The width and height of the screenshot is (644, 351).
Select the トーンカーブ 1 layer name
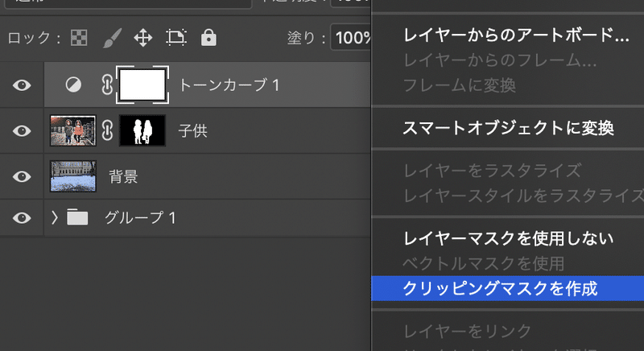tap(229, 85)
